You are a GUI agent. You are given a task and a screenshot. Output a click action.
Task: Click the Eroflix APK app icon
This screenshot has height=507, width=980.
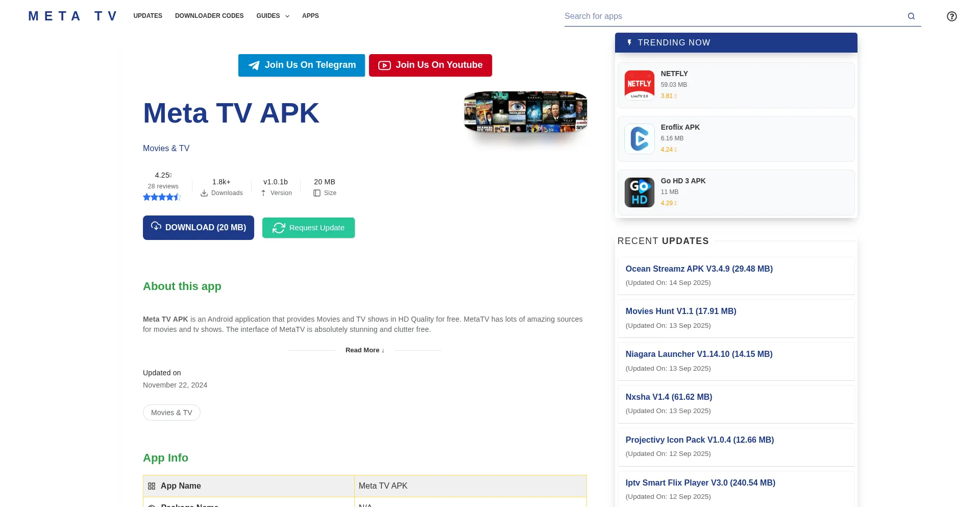pyautogui.click(x=640, y=139)
